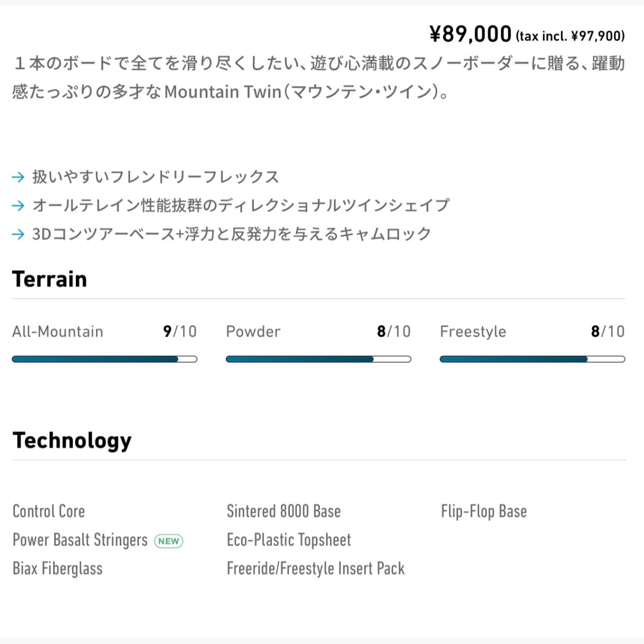Click the arrow icon beside オールテレイン性能抜群
Screen dimensions: 644x644
click(18, 206)
